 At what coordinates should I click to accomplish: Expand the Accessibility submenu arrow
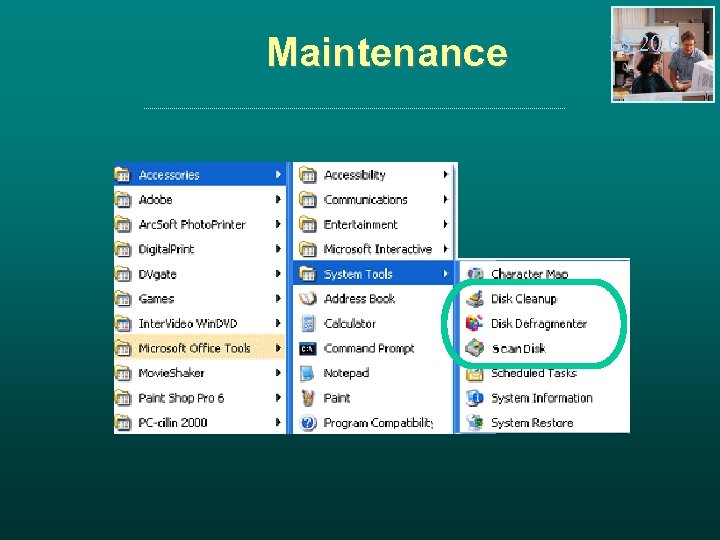tap(445, 174)
